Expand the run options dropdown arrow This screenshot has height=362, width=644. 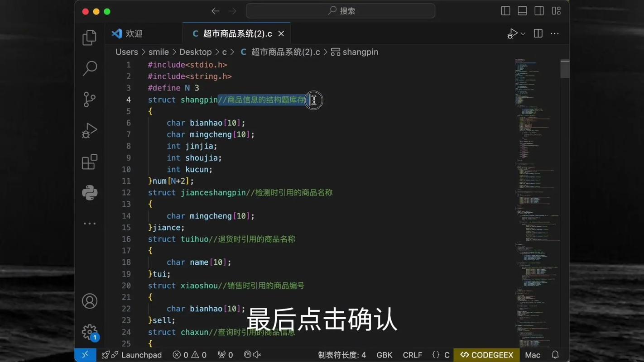[523, 34]
